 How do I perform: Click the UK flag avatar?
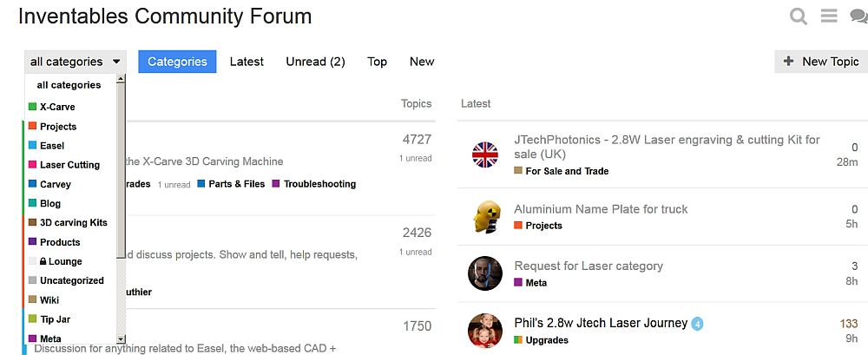click(x=485, y=154)
